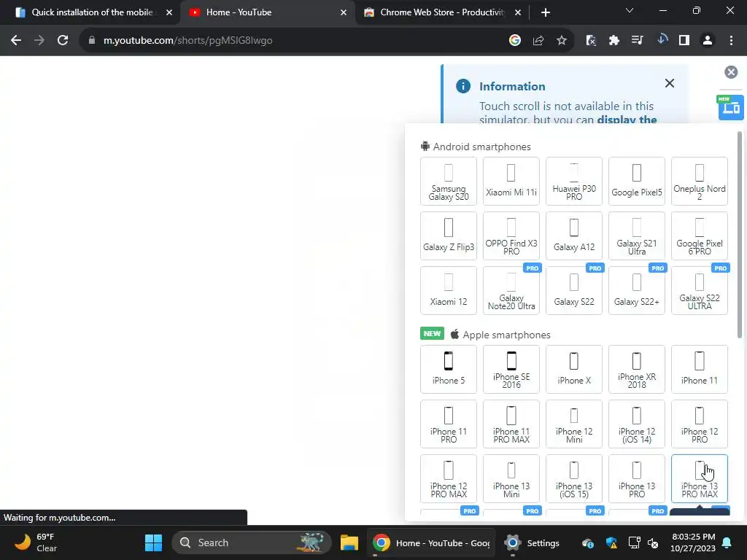Reload the current page
This screenshot has width=747, height=560.
63,41
